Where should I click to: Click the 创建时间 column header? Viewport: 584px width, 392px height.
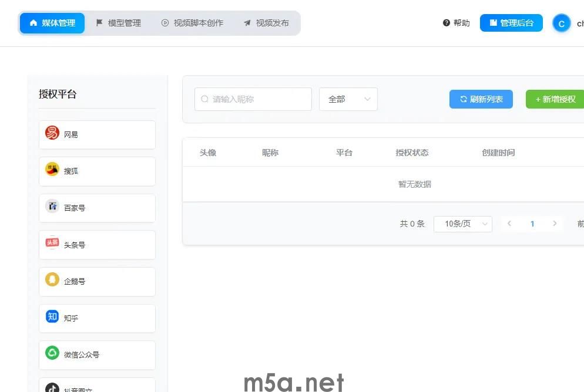coord(498,153)
